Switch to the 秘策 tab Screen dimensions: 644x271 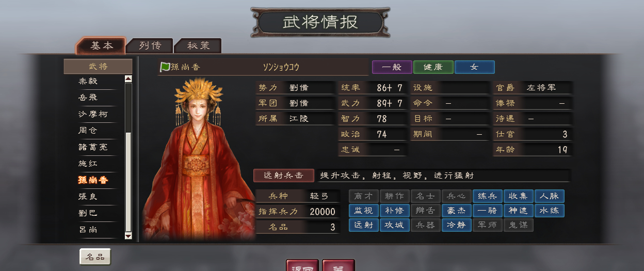[x=199, y=46]
